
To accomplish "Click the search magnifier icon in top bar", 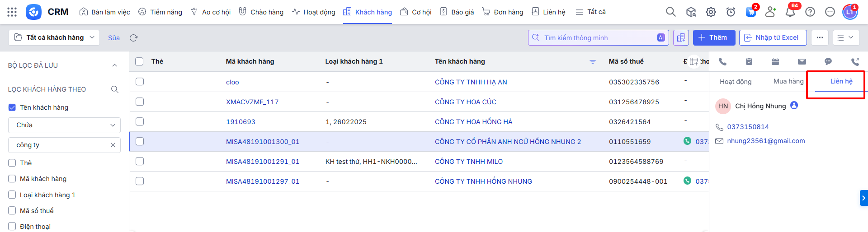I will 670,12.
